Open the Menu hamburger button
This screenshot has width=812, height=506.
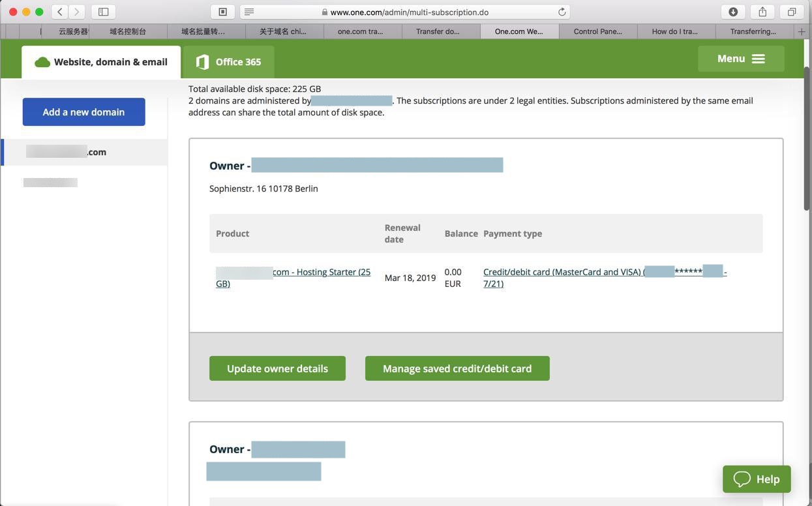(741, 59)
